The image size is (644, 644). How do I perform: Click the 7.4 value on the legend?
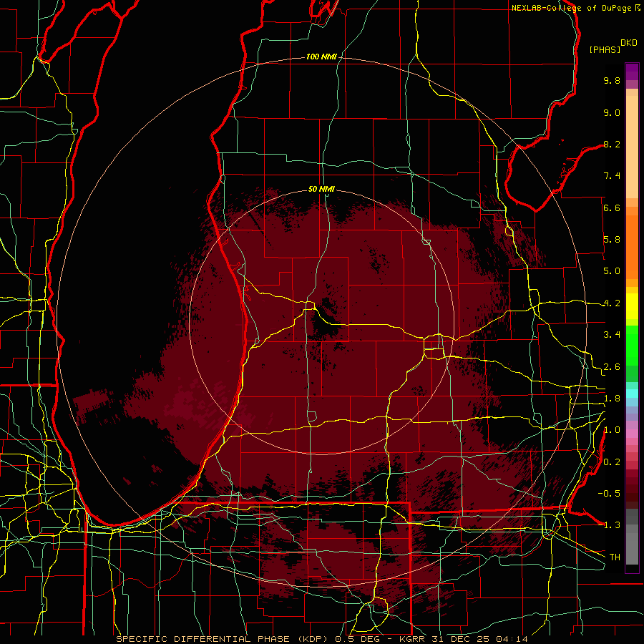tap(612, 176)
